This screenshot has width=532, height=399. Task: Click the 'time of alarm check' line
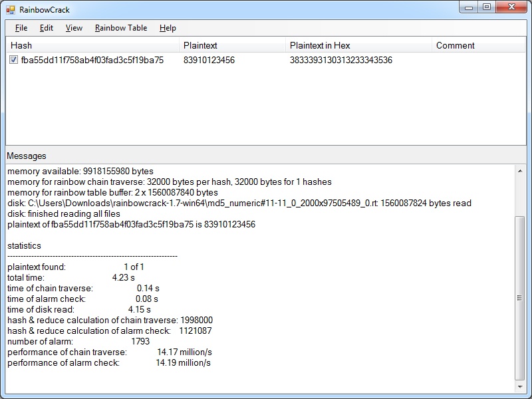point(82,299)
